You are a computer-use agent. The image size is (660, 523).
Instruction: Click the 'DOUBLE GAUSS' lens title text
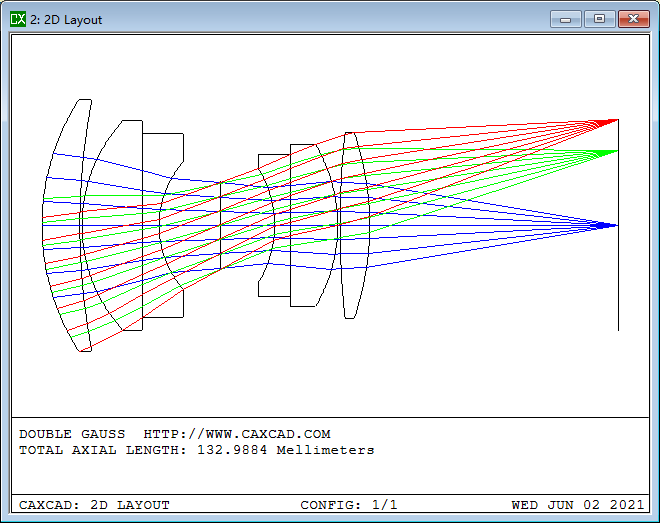(x=72, y=434)
